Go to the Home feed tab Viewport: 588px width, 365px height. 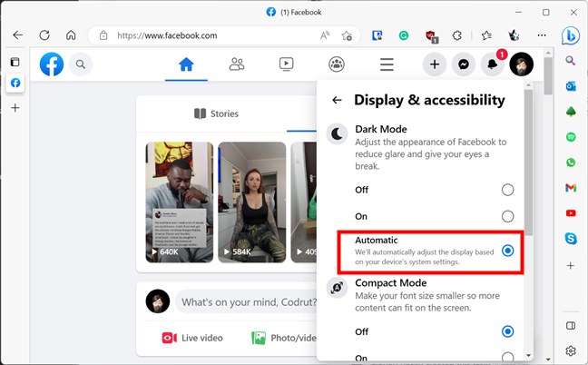tap(186, 64)
